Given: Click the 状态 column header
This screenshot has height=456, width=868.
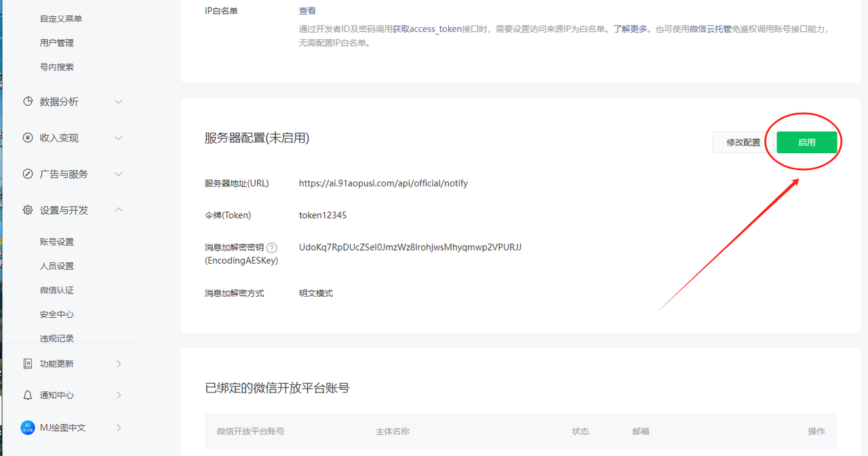Looking at the screenshot, I should [x=580, y=431].
